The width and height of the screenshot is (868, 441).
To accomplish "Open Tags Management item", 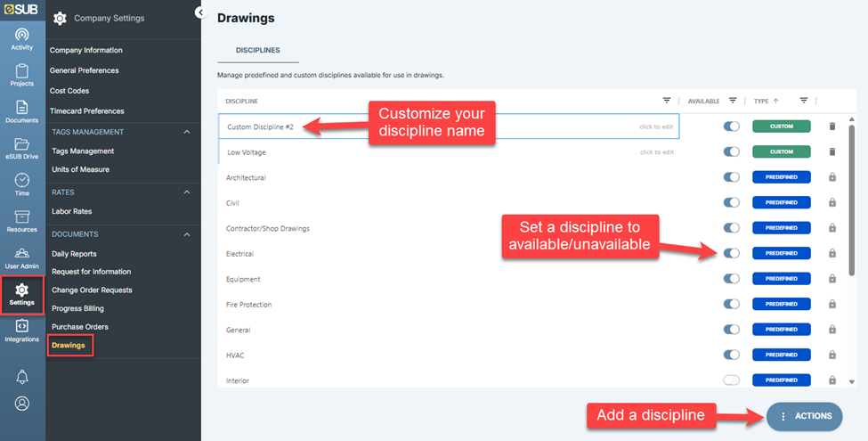I will (83, 151).
